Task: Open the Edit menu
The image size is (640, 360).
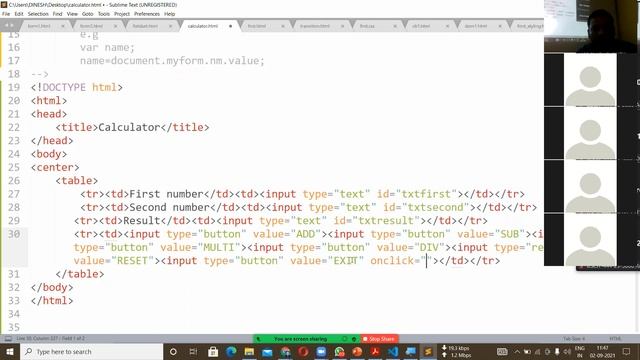Action: (19, 14)
